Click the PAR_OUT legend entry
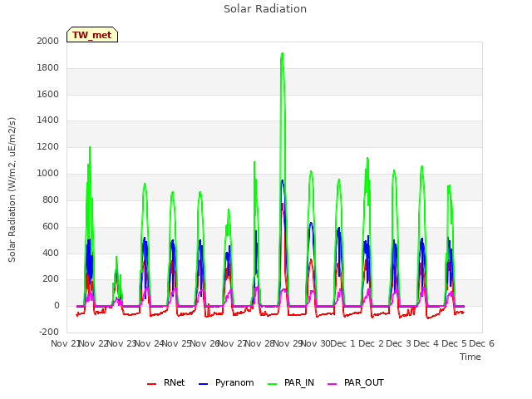 (356, 382)
